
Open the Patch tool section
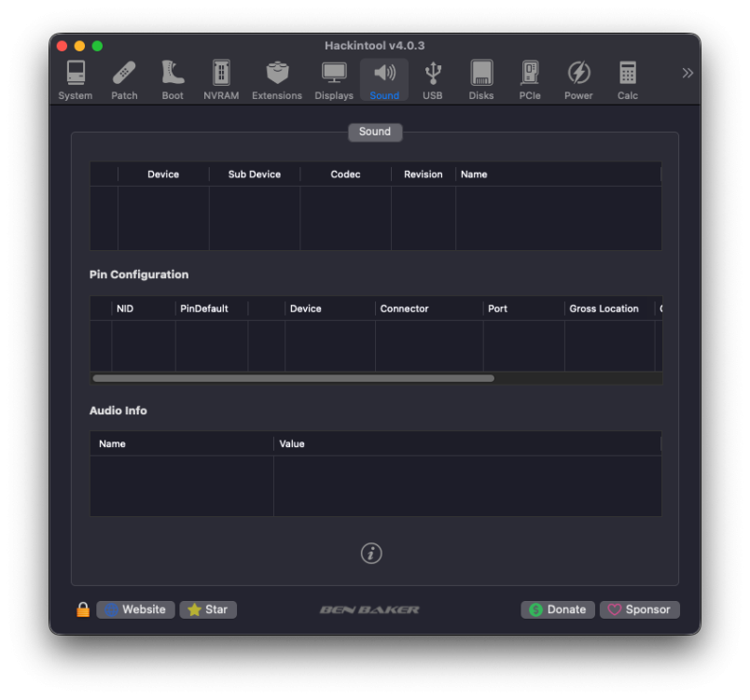pos(124,80)
